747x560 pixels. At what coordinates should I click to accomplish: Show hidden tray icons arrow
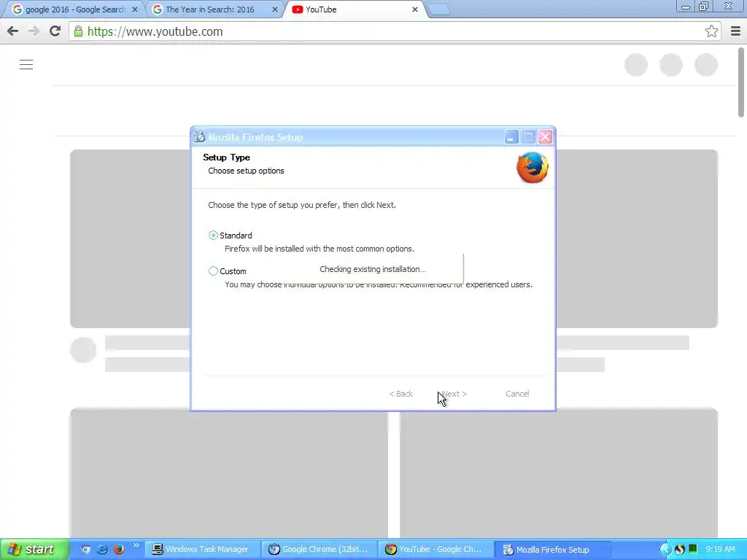[x=665, y=550]
